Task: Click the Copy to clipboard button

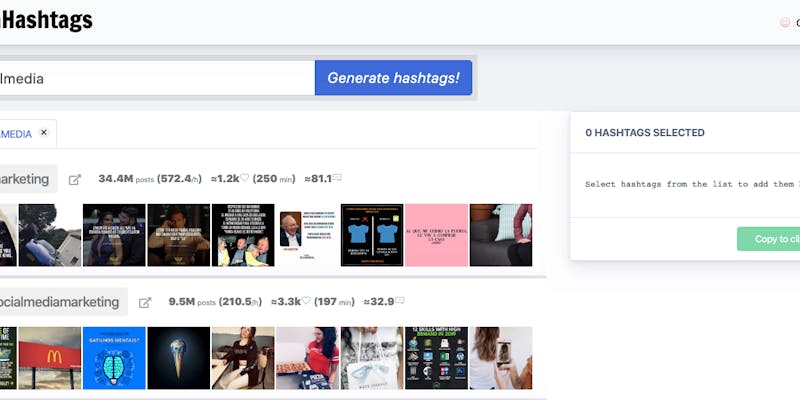Action: (768, 239)
